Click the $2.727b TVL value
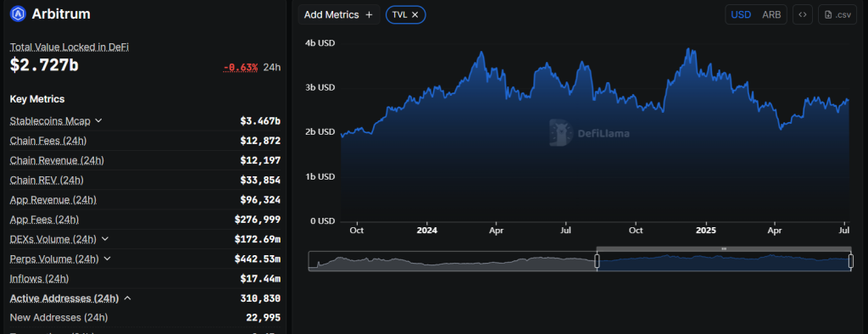This screenshot has width=868, height=334. coord(44,64)
